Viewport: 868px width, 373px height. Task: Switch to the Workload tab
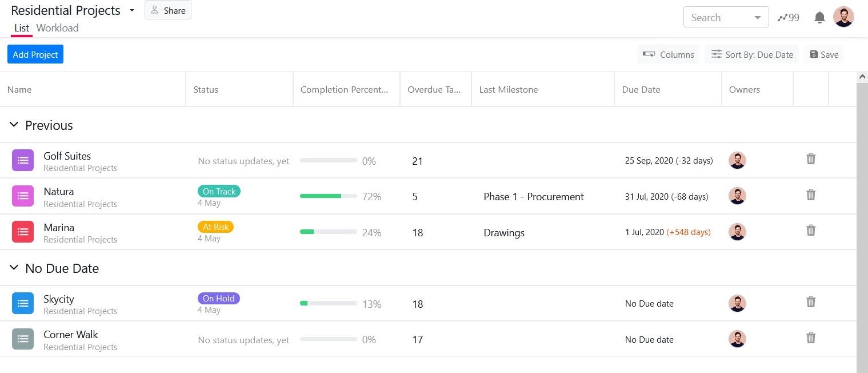[57, 28]
